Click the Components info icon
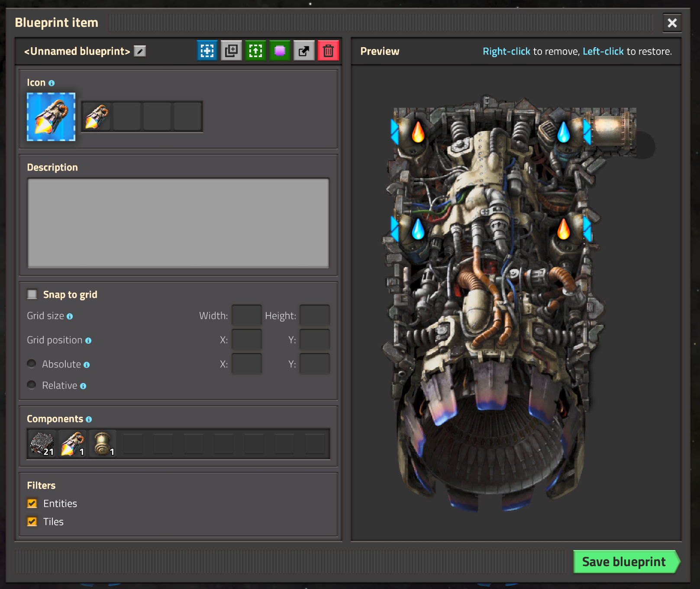 (x=89, y=419)
